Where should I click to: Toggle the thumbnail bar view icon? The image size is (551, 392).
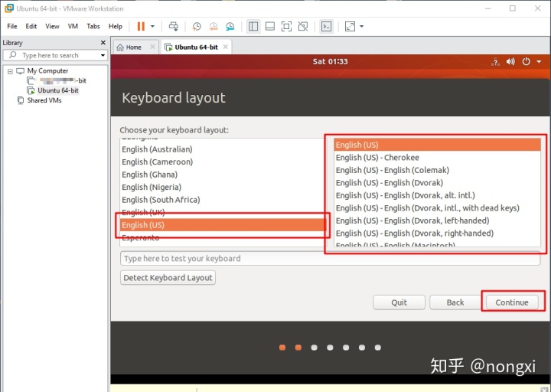pyautogui.click(x=270, y=26)
